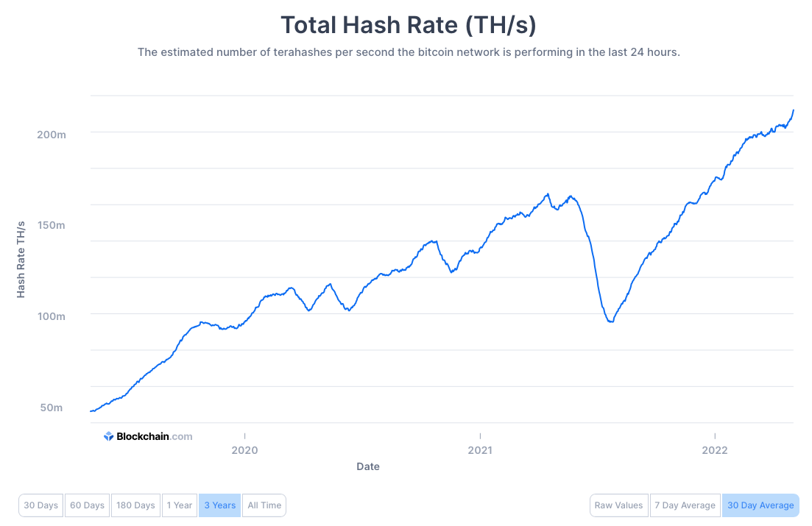Switch to Raw Values view

point(618,505)
